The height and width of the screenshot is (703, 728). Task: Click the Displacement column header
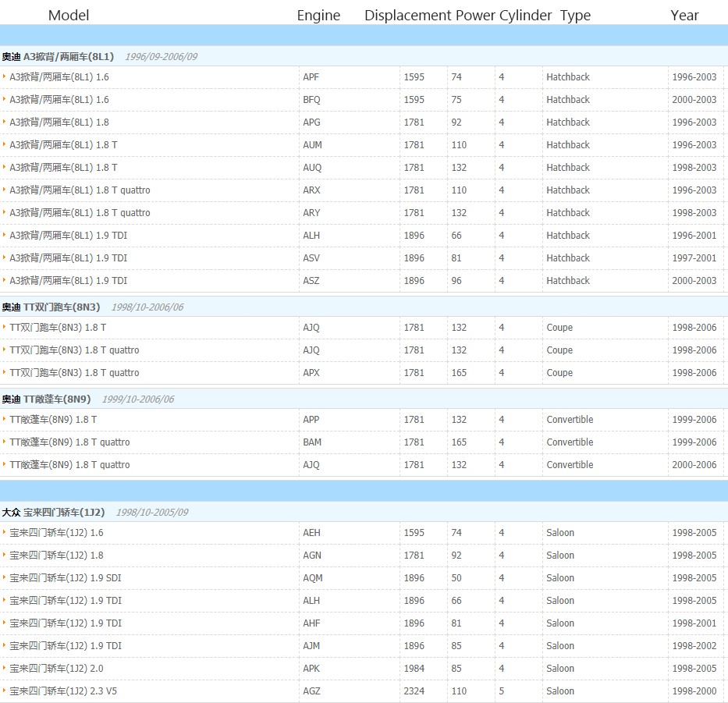click(407, 16)
